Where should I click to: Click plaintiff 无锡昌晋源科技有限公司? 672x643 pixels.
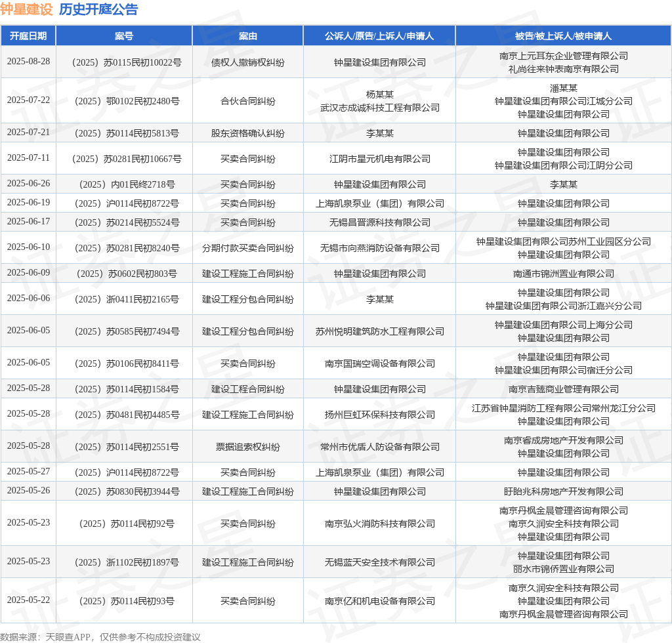(x=379, y=223)
